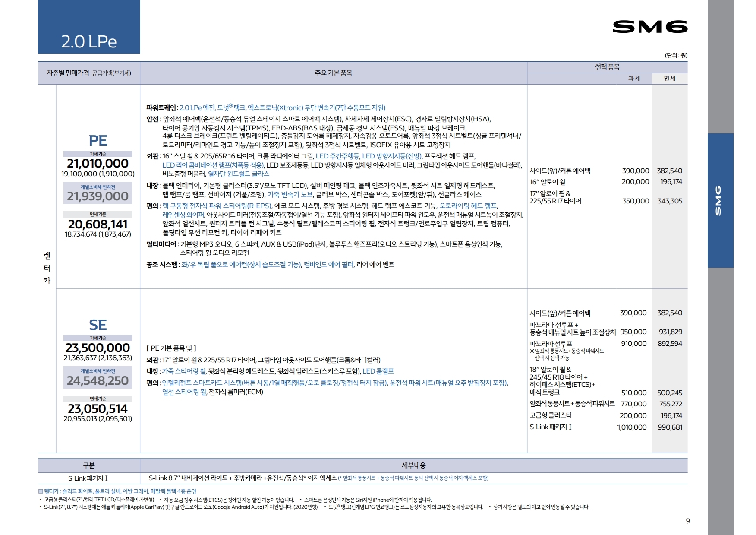This screenshot has height=535, width=756.
Task: Click the S-Link 패키지 I row label
Action: pos(88,478)
